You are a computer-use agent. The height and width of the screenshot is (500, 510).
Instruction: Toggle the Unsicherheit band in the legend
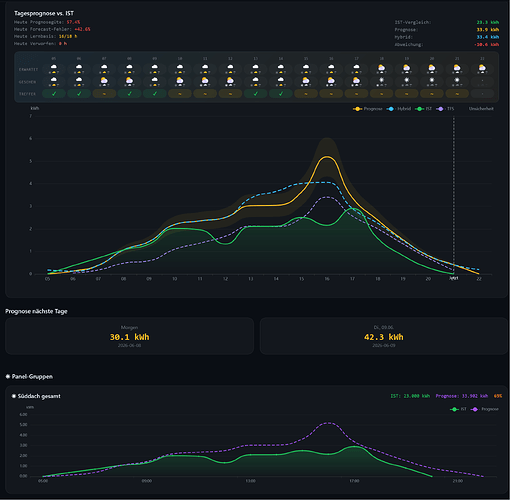tap(481, 109)
